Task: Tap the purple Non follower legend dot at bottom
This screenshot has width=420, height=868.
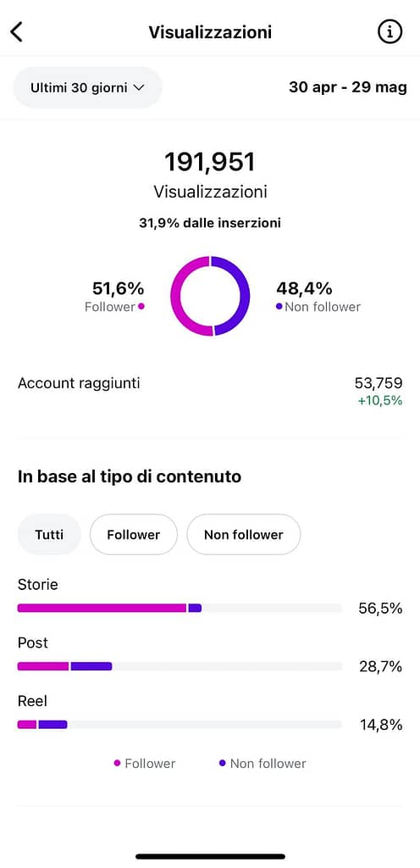Action: point(222,764)
